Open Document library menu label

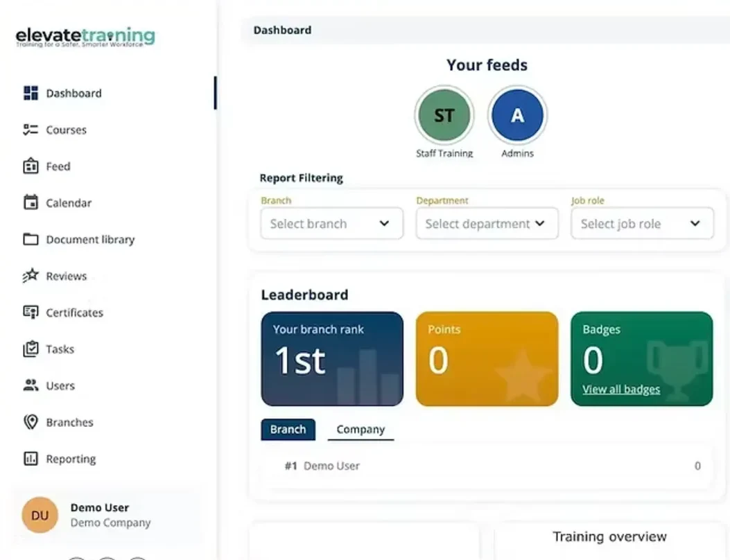pos(90,239)
